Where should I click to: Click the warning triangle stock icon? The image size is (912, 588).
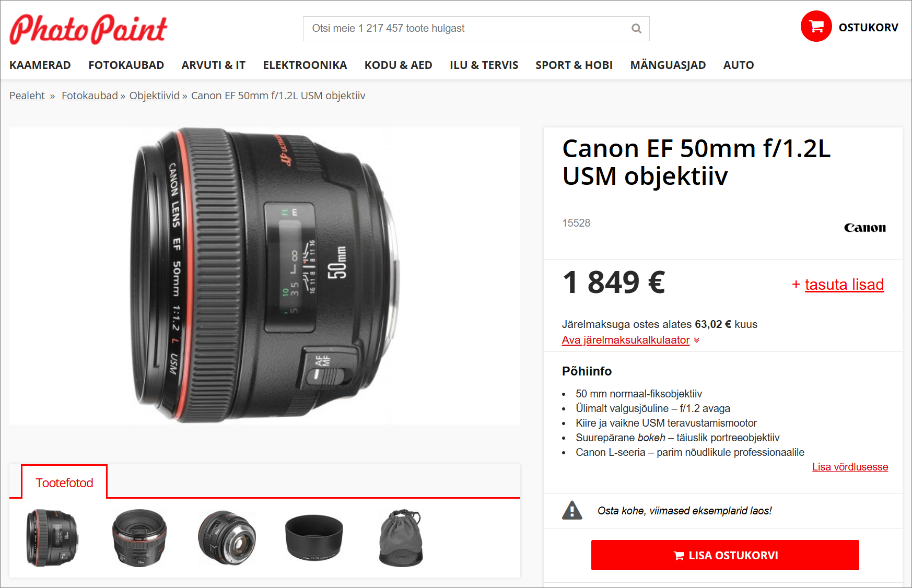(572, 510)
